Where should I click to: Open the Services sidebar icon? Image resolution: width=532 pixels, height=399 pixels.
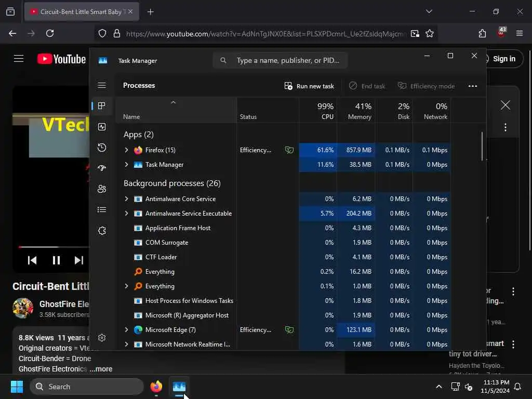102,231
